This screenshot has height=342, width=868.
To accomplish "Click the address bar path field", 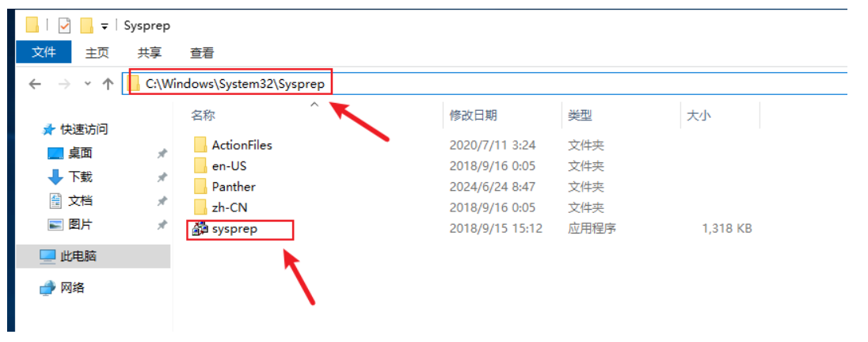I will click(x=485, y=84).
